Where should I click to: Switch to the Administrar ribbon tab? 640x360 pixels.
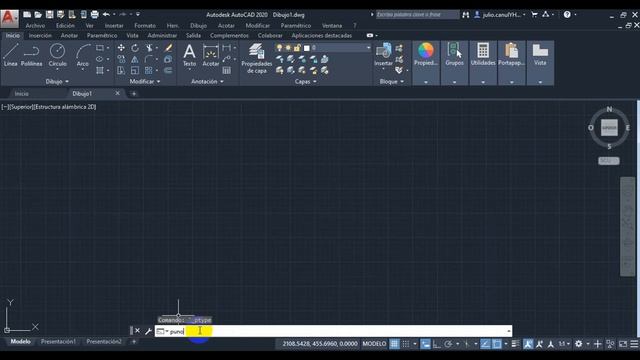pyautogui.click(x=162, y=36)
